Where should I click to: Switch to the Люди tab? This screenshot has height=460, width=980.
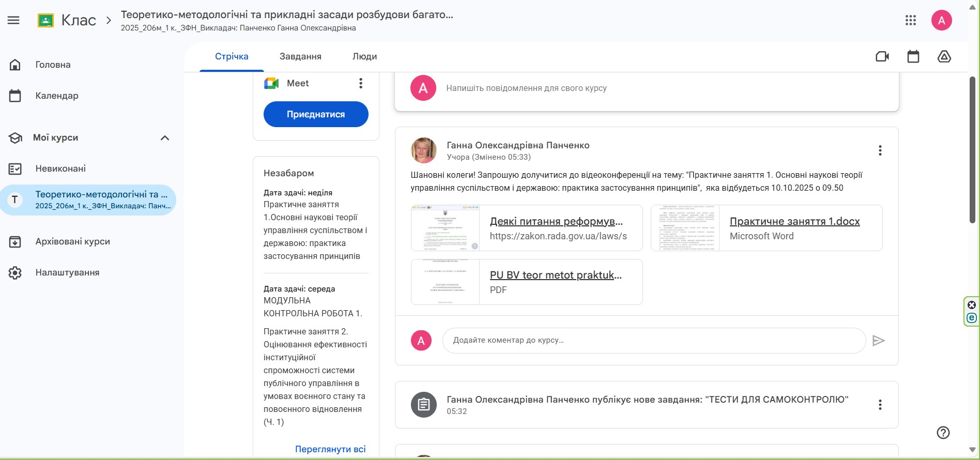364,56
